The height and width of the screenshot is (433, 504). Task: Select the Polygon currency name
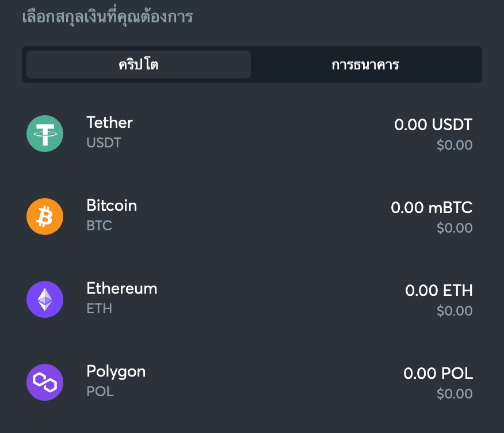116,371
